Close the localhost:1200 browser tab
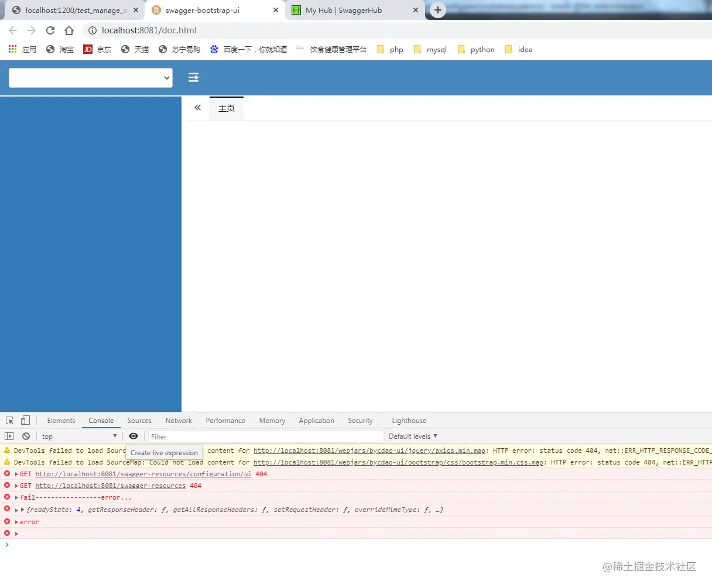Viewport: 712px width, 588px height. click(x=136, y=10)
